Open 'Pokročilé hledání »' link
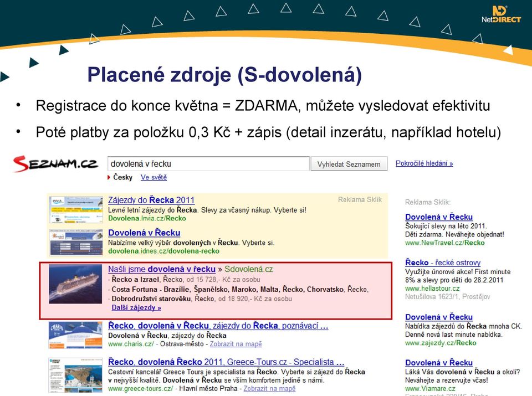This screenshot has width=532, height=396. coord(424,163)
